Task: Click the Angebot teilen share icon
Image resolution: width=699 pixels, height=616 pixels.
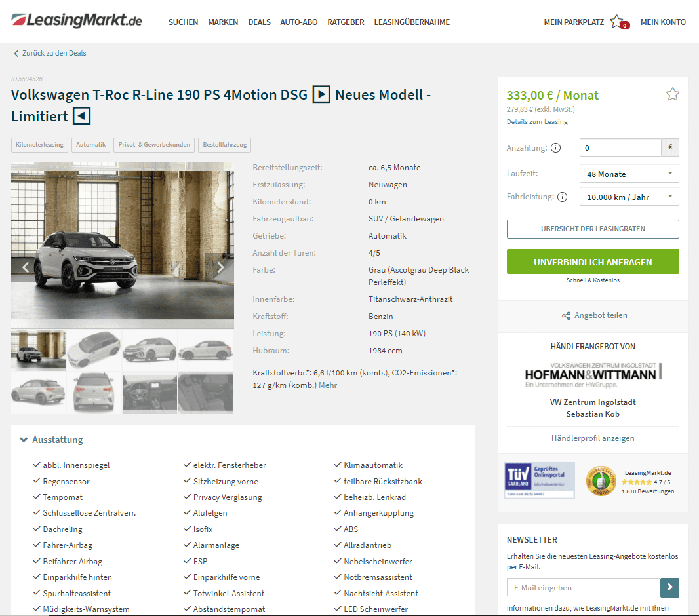Action: [x=566, y=315]
